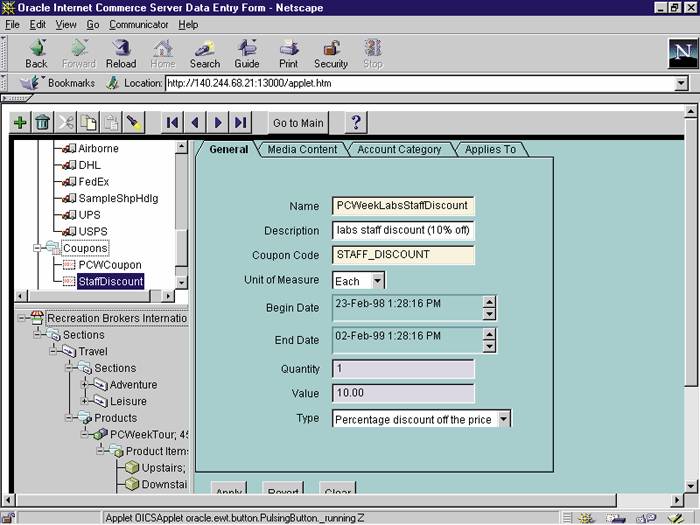Click the Name input field
This screenshot has width=700, height=525.
pos(403,206)
